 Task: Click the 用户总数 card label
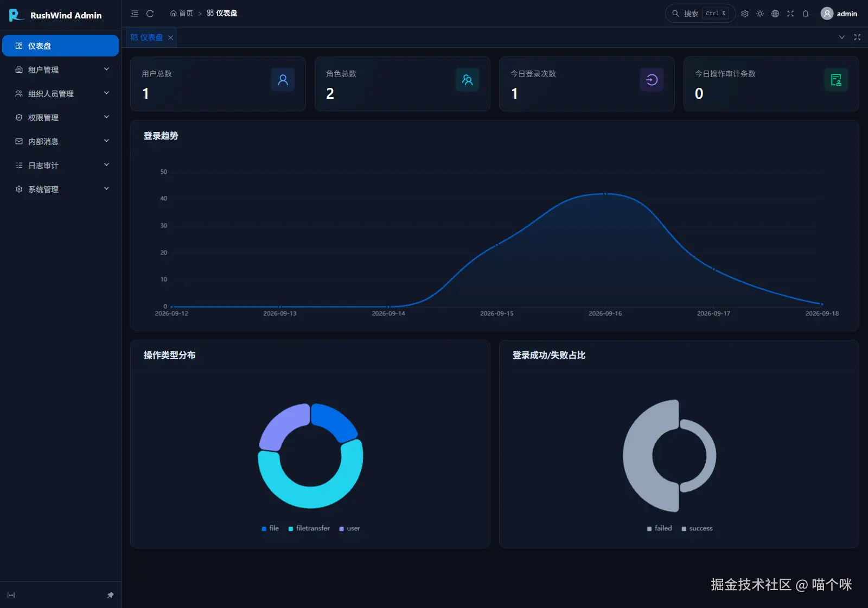tap(157, 74)
